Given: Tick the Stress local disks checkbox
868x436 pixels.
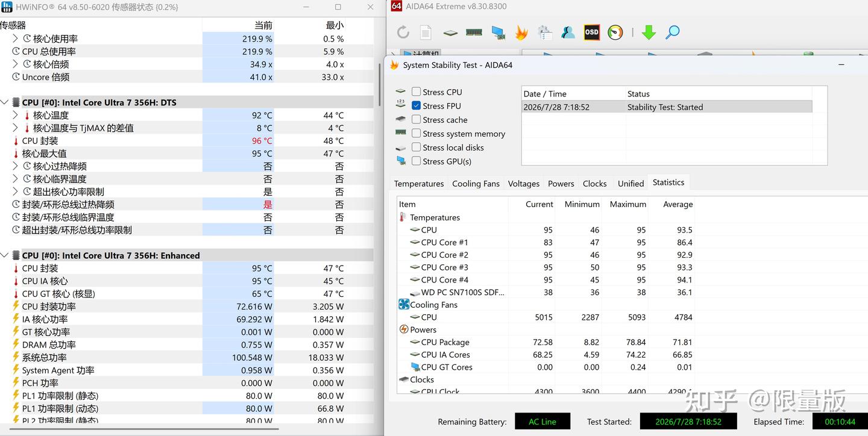Looking at the screenshot, I should (x=416, y=147).
